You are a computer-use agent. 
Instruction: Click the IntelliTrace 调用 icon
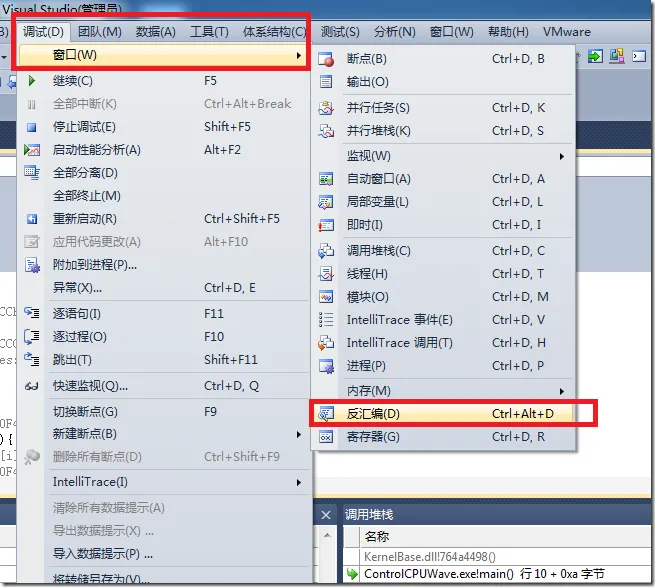pyautogui.click(x=326, y=343)
